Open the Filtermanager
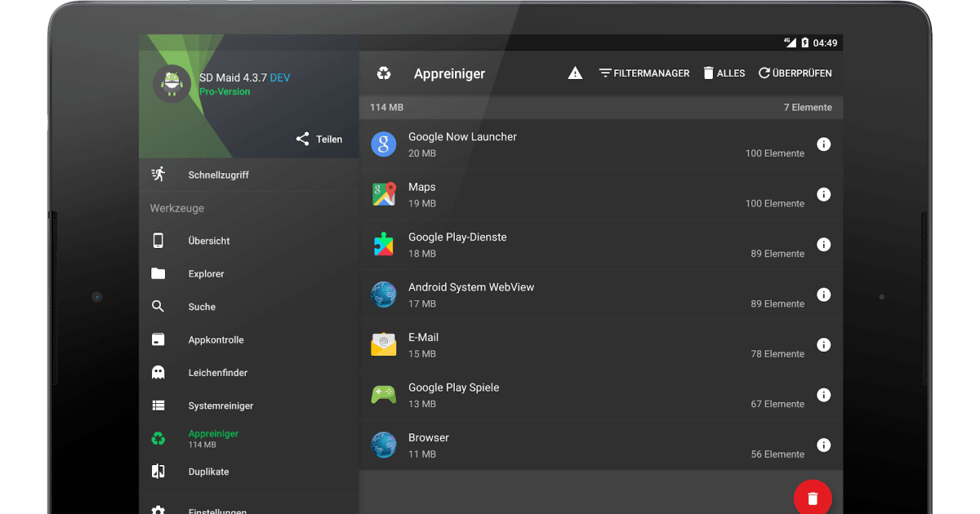The height and width of the screenshot is (514, 980). tap(644, 73)
